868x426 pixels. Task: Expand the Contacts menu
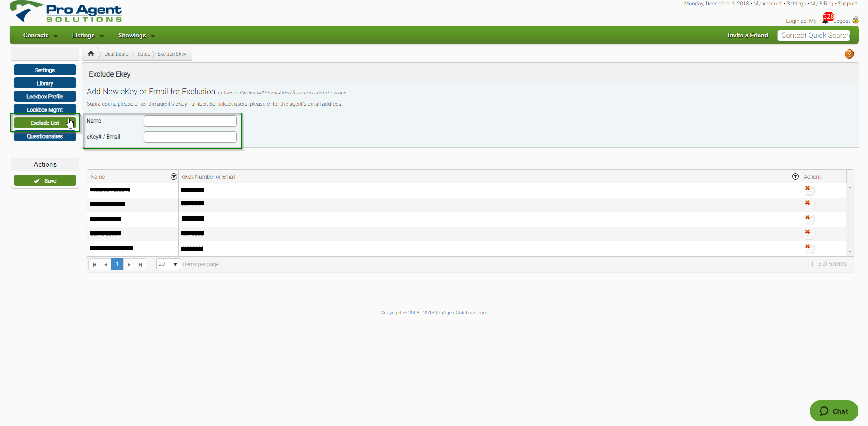coord(40,36)
